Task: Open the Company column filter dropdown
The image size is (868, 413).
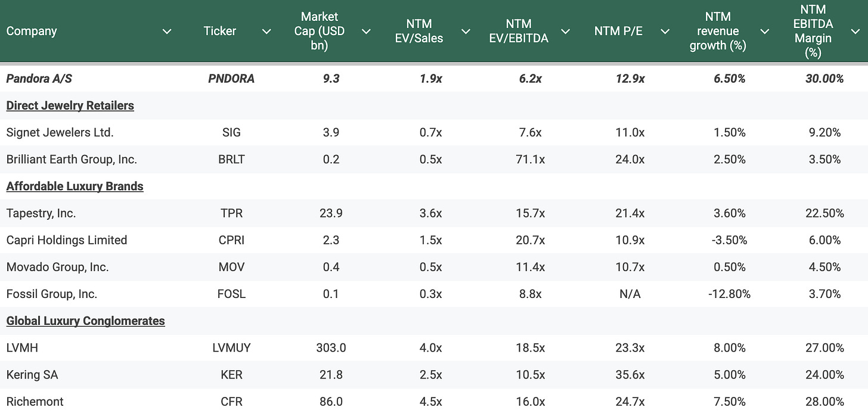Action: pos(167,31)
